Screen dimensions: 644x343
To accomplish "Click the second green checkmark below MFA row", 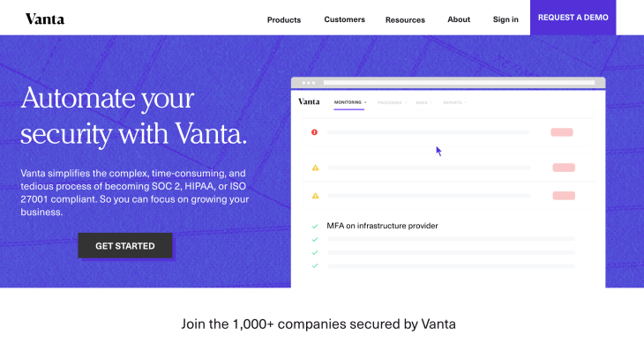I will click(315, 253).
